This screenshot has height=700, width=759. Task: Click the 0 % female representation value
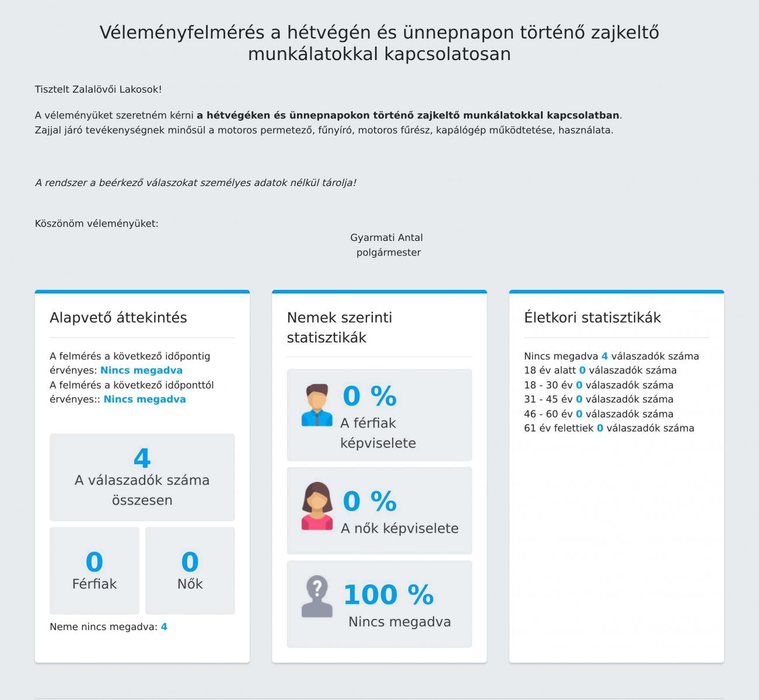pyautogui.click(x=369, y=501)
